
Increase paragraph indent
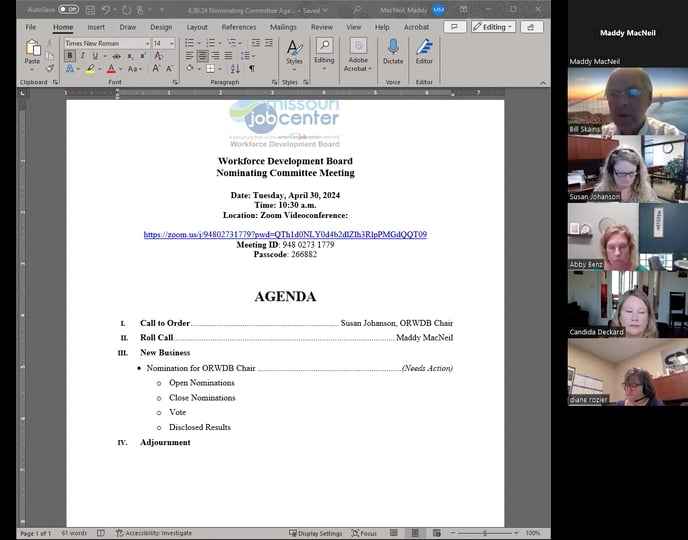pos(269,43)
